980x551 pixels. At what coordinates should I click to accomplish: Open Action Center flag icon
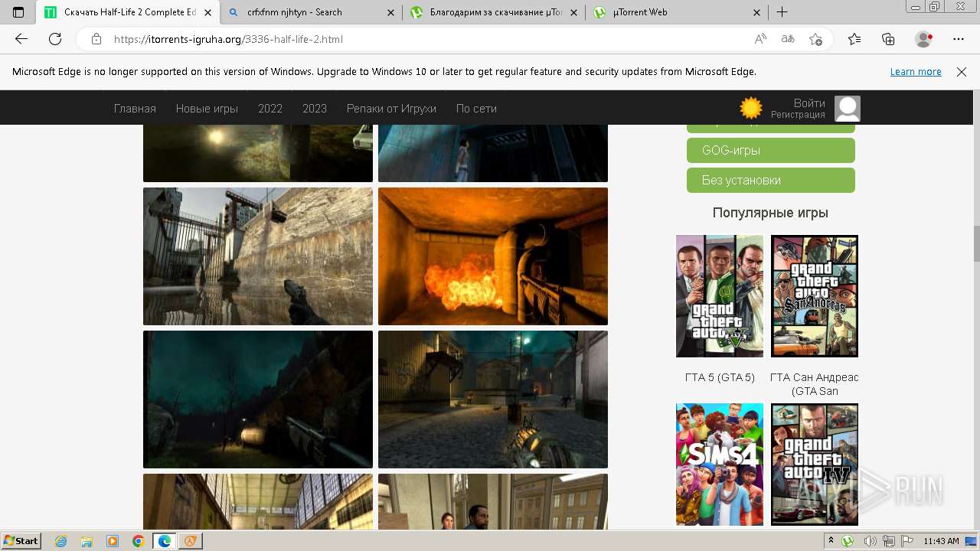(906, 541)
